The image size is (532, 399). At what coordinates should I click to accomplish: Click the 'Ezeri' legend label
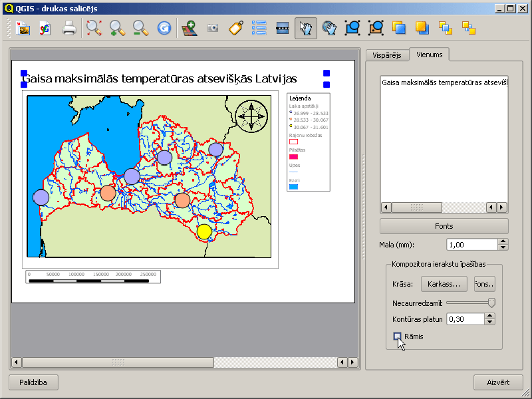pos(294,180)
